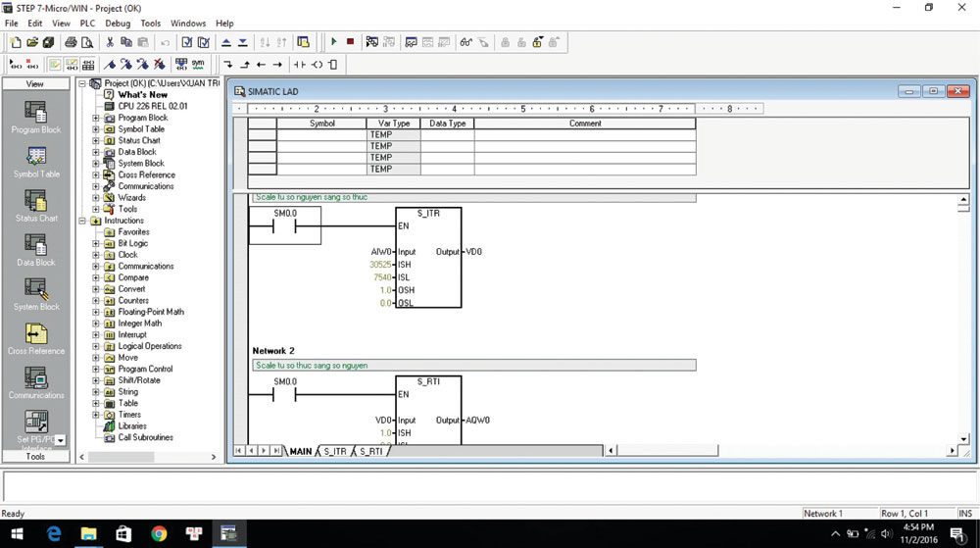Insert a coil from the LAD toolbar
Image resolution: width=980 pixels, height=548 pixels.
[317, 65]
